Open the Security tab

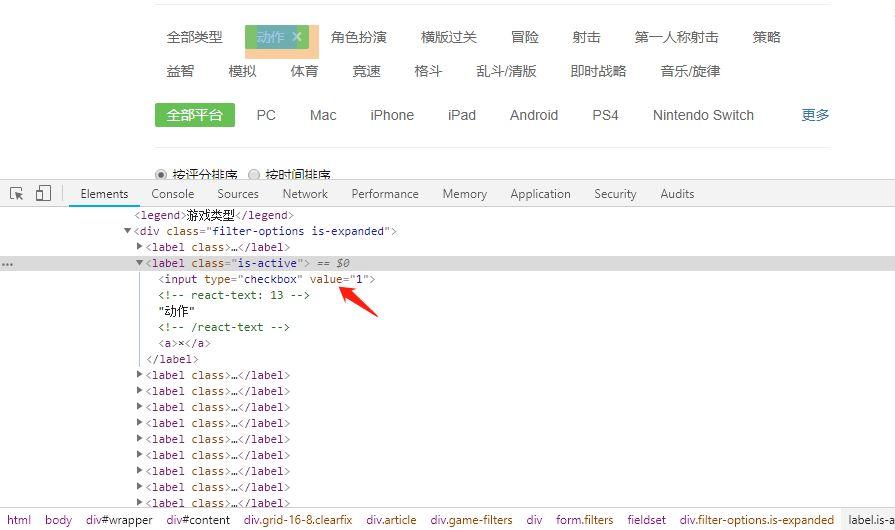coord(615,194)
